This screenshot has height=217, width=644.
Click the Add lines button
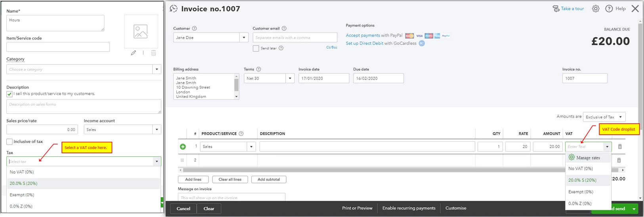[x=193, y=179]
